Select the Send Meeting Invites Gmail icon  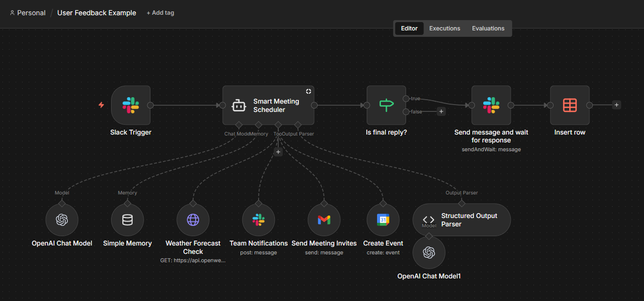click(x=324, y=219)
